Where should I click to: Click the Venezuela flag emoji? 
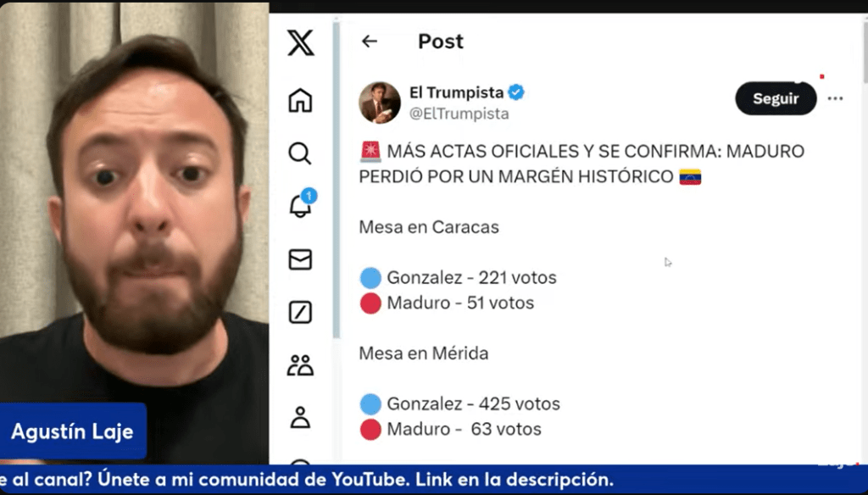pos(690,176)
